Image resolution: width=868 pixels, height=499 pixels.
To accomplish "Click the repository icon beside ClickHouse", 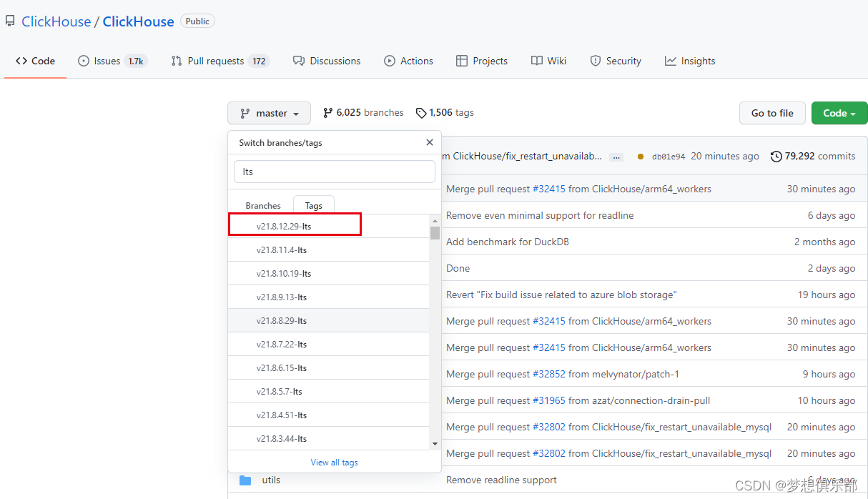I will pos(10,21).
